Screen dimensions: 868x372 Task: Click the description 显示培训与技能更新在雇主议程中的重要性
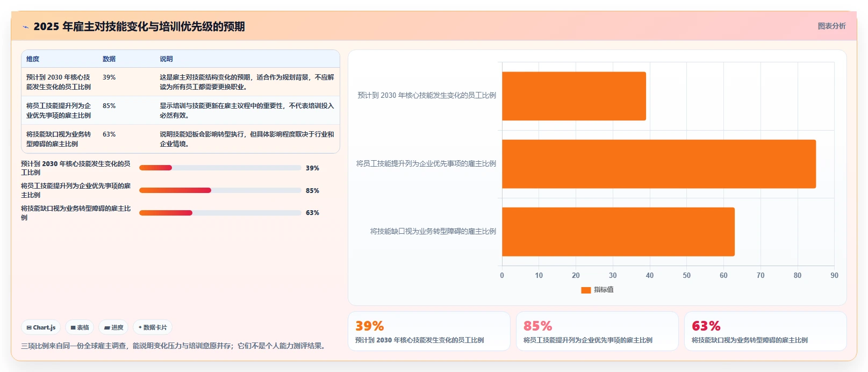247,110
